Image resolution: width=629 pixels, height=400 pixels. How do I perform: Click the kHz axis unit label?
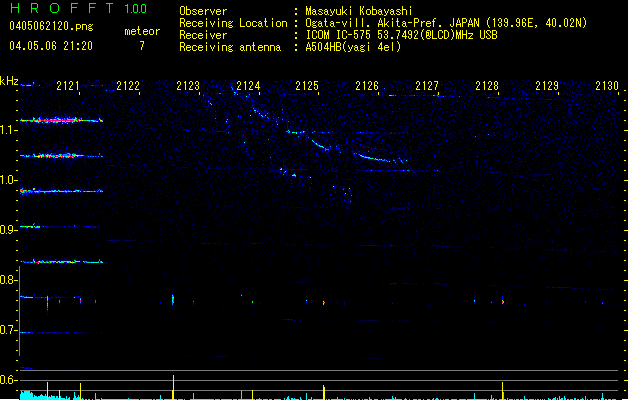(9, 81)
